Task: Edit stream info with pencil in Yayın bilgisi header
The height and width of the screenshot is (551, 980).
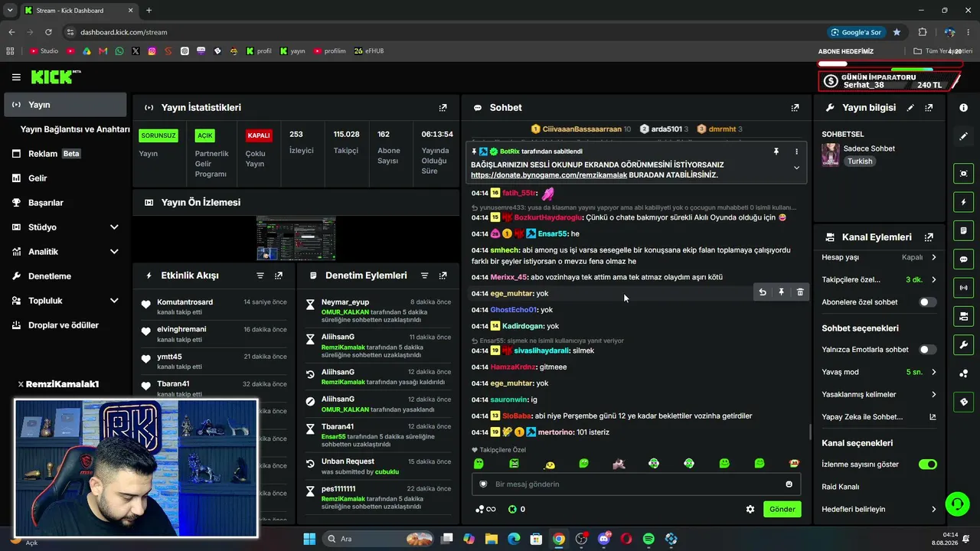Action: tap(910, 108)
